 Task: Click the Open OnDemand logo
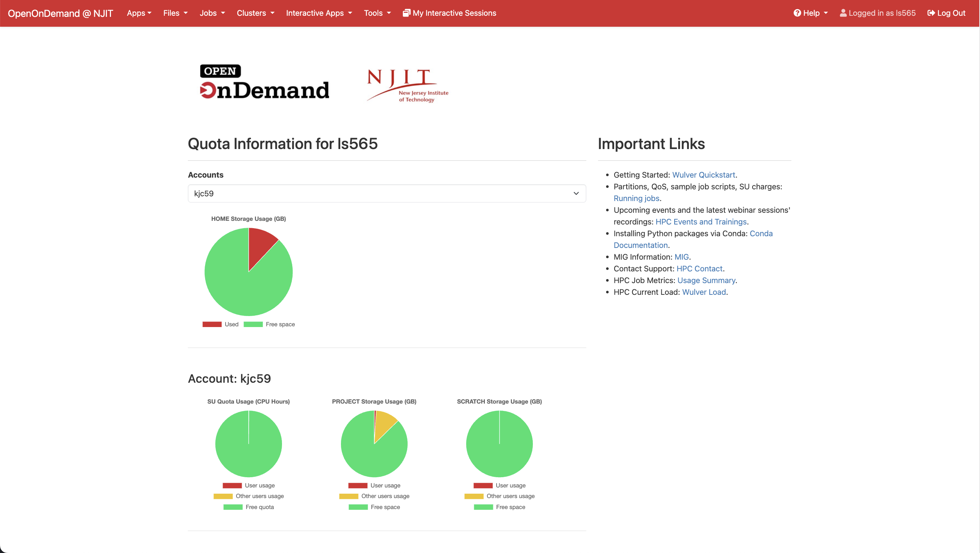coord(264,82)
